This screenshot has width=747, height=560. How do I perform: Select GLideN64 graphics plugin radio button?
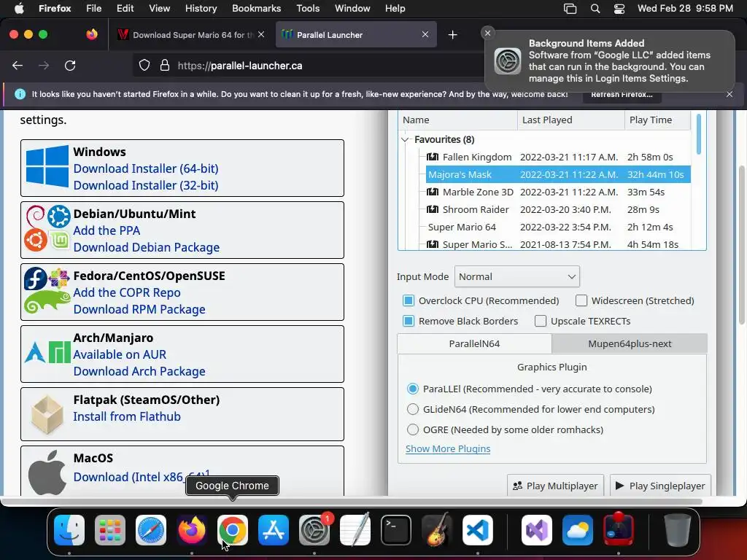pos(413,409)
